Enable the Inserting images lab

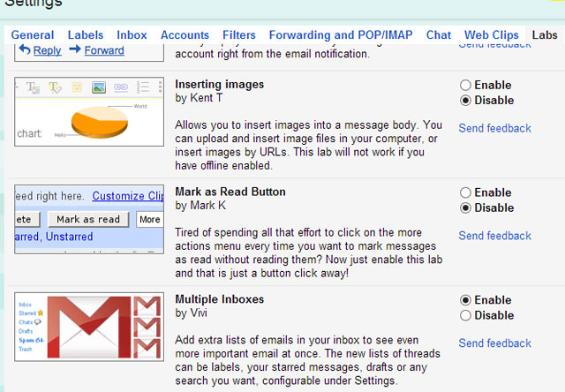click(465, 86)
